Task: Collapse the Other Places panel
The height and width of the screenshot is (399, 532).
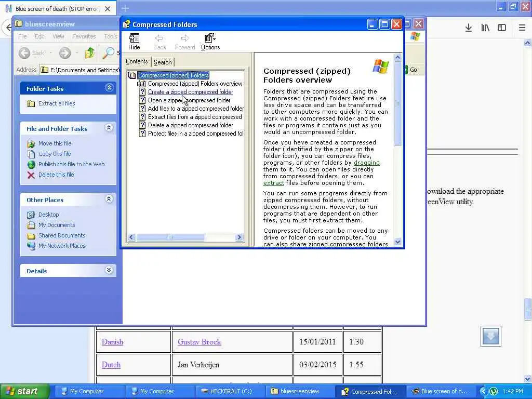Action: 109,199
